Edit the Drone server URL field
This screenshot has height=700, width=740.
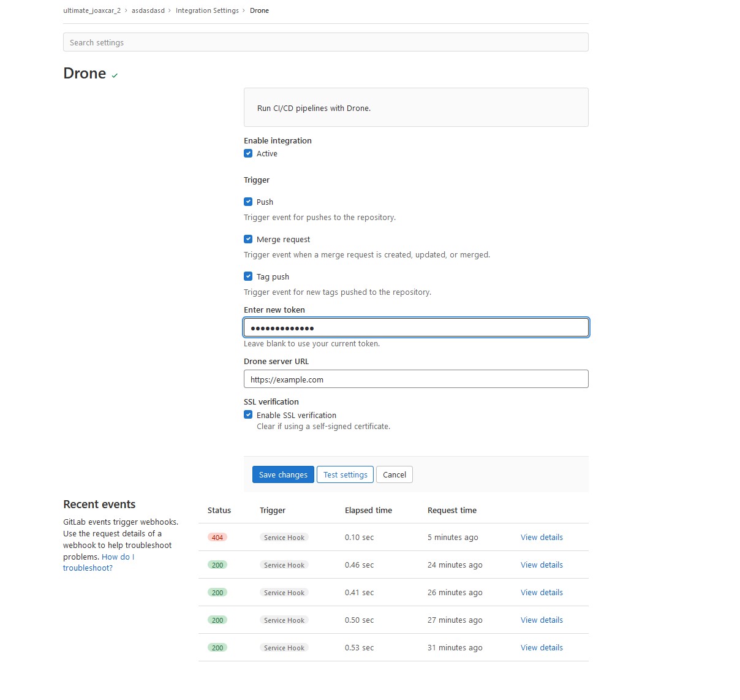[416, 379]
